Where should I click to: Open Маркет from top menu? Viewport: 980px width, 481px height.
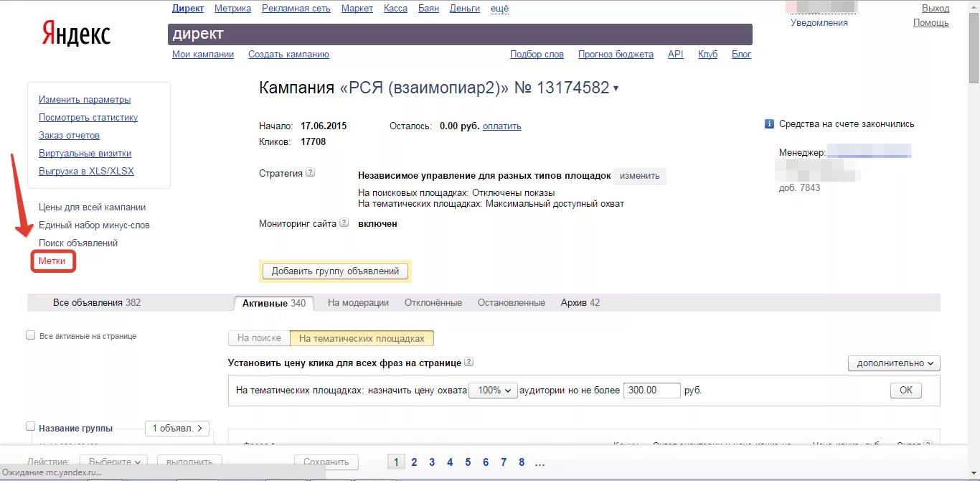point(357,9)
